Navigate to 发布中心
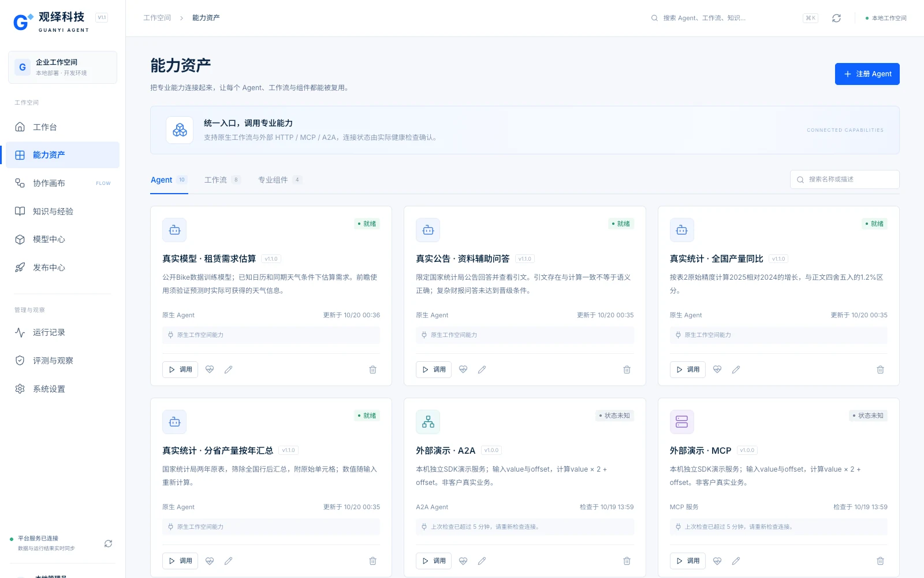This screenshot has width=924, height=578. tap(62, 268)
